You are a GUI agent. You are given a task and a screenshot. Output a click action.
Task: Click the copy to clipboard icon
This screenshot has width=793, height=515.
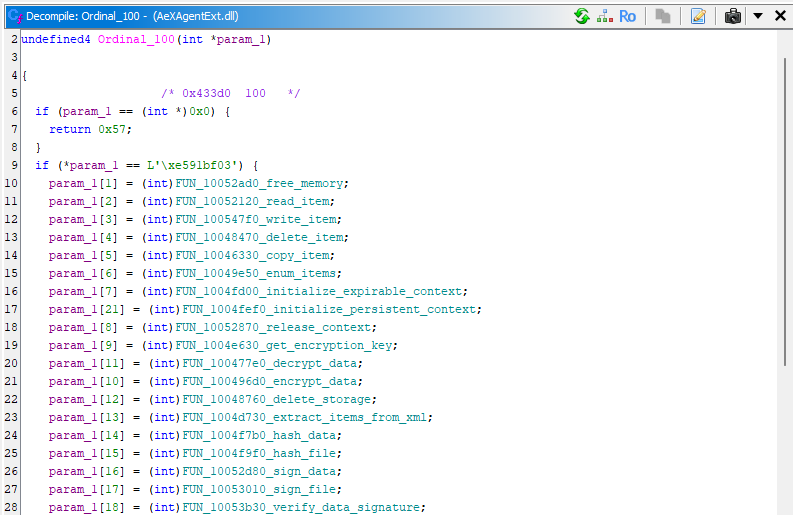coord(663,16)
